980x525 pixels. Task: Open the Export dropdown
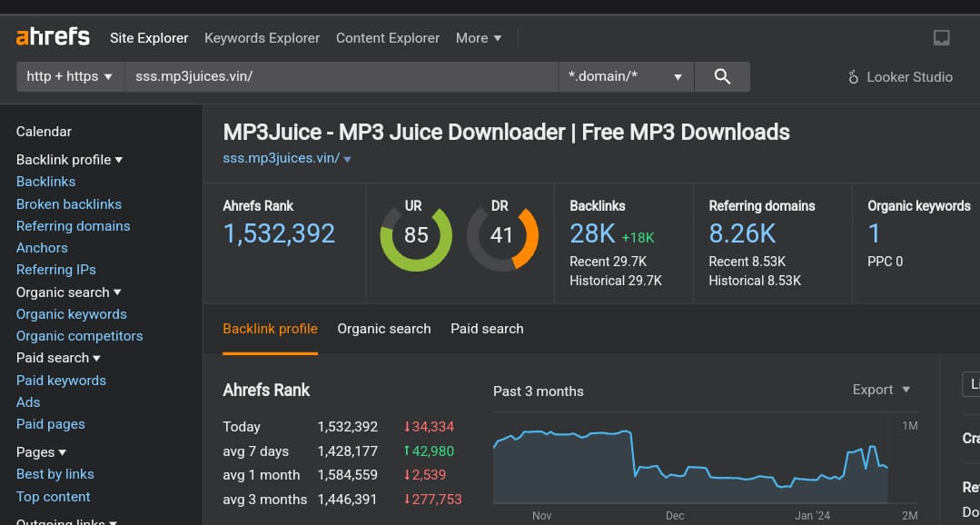881,390
